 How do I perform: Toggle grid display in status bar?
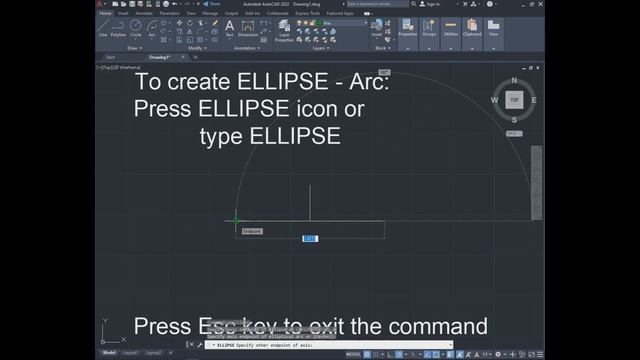(367, 354)
